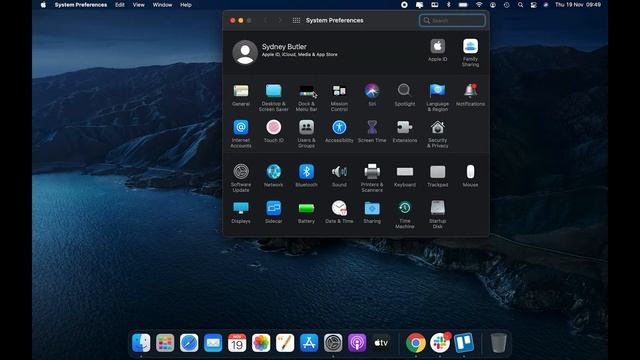Open Screen Time preferences
Image resolution: width=640 pixels, height=360 pixels.
(372, 131)
